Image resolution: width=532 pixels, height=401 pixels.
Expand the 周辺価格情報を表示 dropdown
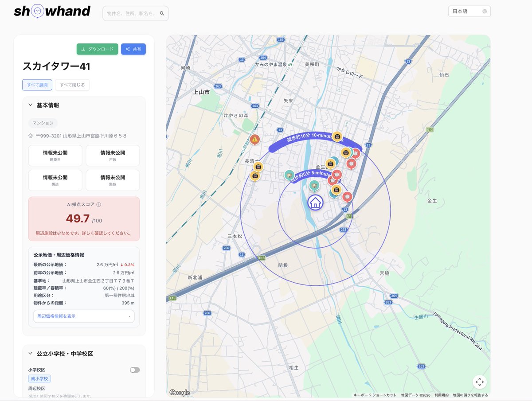84,316
